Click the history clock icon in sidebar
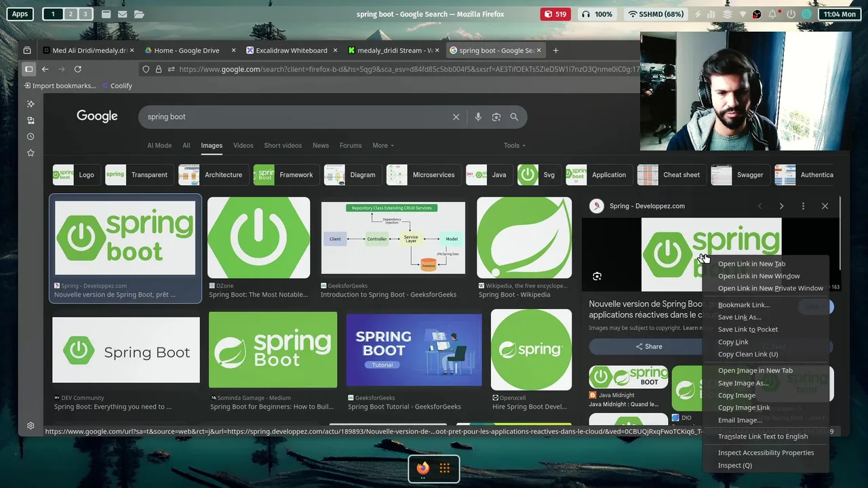Image resolution: width=868 pixels, height=488 pixels. 31,136
